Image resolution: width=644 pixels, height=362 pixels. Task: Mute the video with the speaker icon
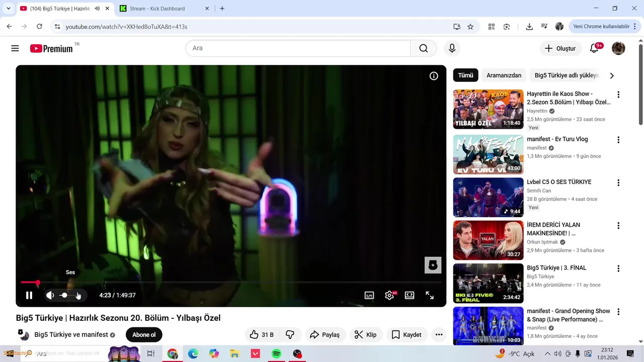pos(50,296)
